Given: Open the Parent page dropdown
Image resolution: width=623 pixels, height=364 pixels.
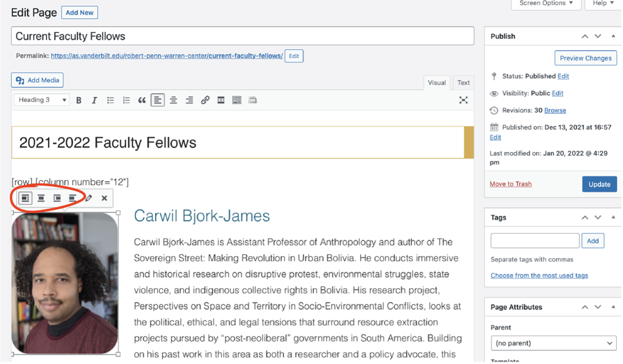Looking at the screenshot, I should coord(553,343).
